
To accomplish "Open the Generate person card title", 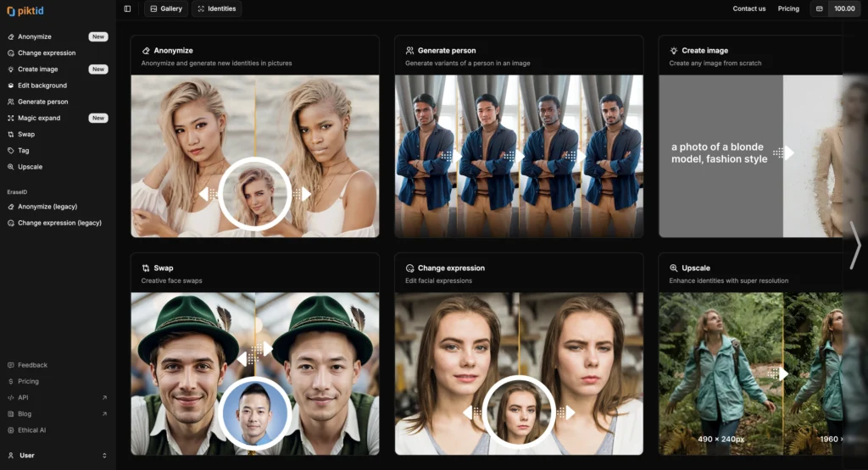I will 447,51.
